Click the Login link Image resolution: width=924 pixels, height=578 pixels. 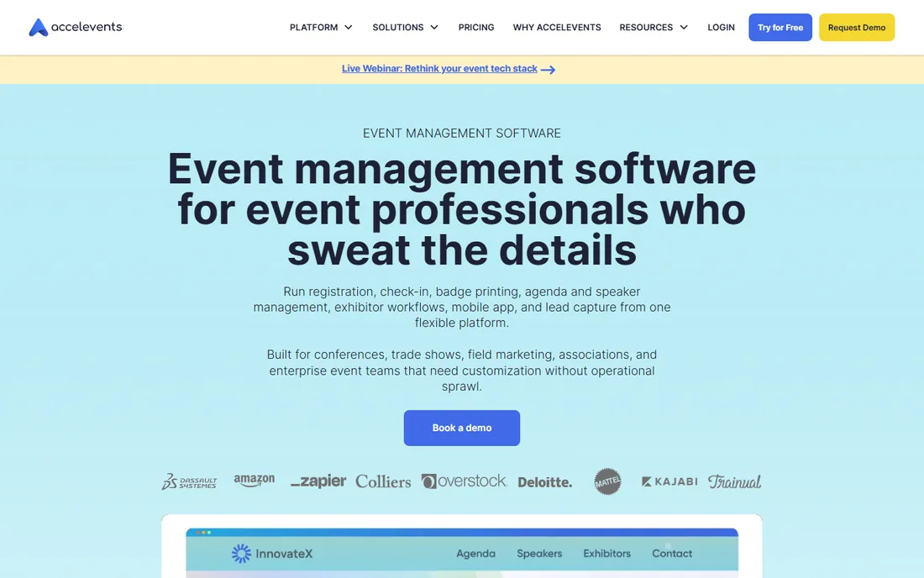pyautogui.click(x=721, y=27)
